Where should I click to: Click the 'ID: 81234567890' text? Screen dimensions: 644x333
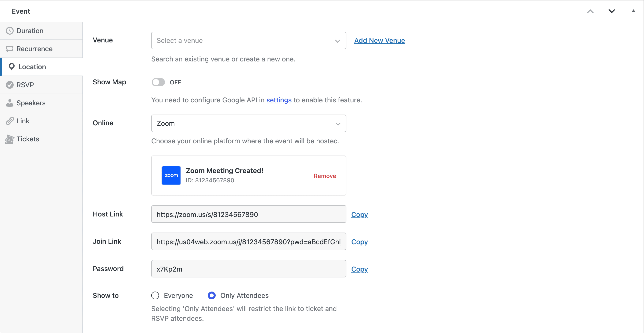[210, 180]
